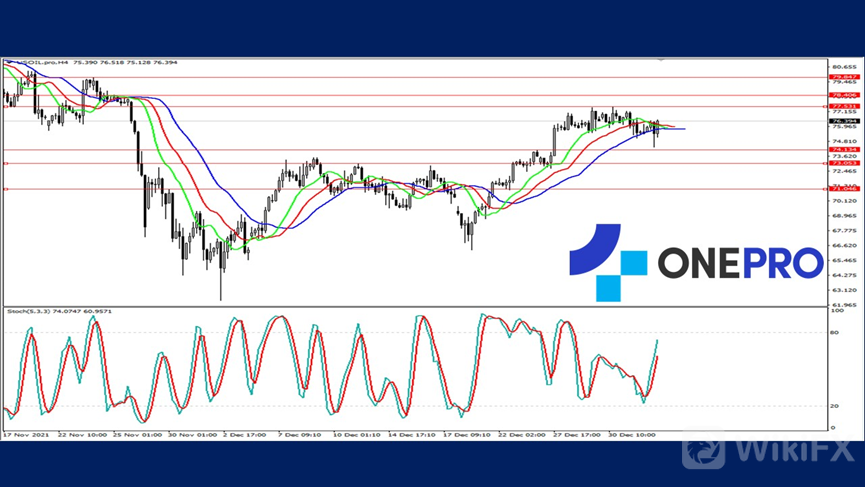Screen dimensions: 865x487
Task: Select the 77.531 horizontal line price tag
Action: click(x=844, y=106)
